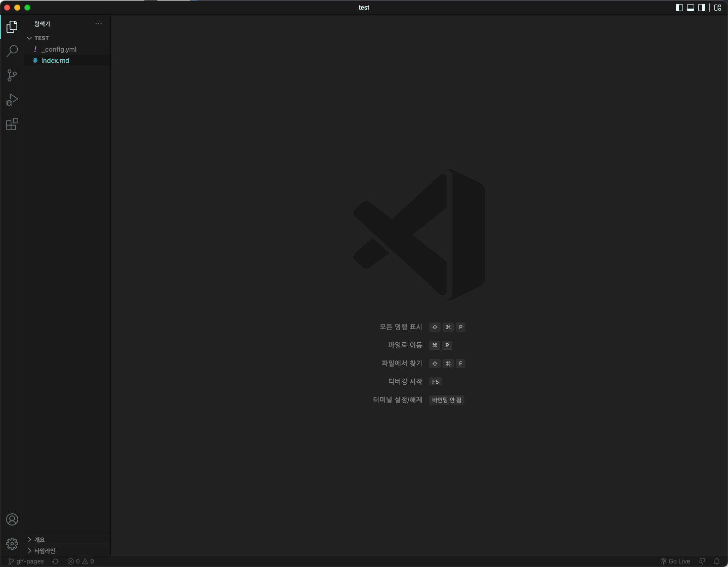Open the Explorer view icon
This screenshot has width=728, height=567.
[x=12, y=26]
